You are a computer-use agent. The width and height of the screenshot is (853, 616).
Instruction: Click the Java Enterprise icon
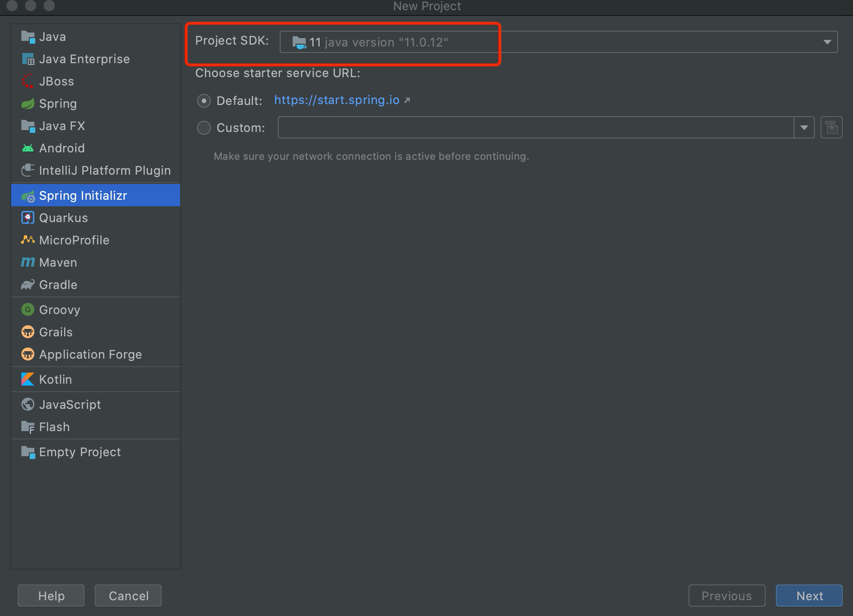(x=28, y=59)
